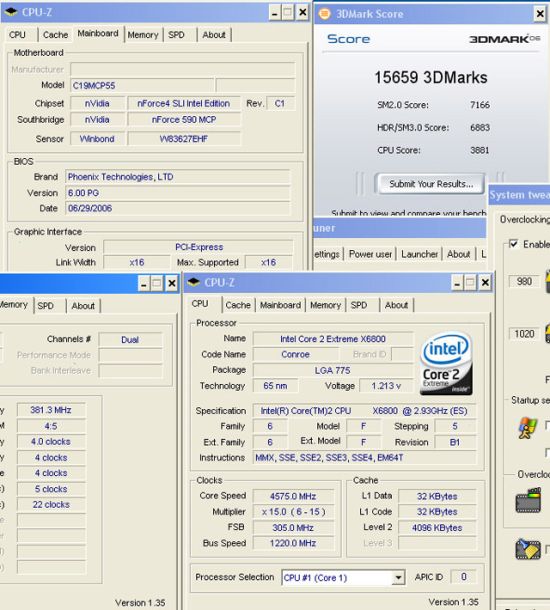This screenshot has height=610, width=550.
Task: Click the 980 clock value field
Action: pyautogui.click(x=524, y=281)
